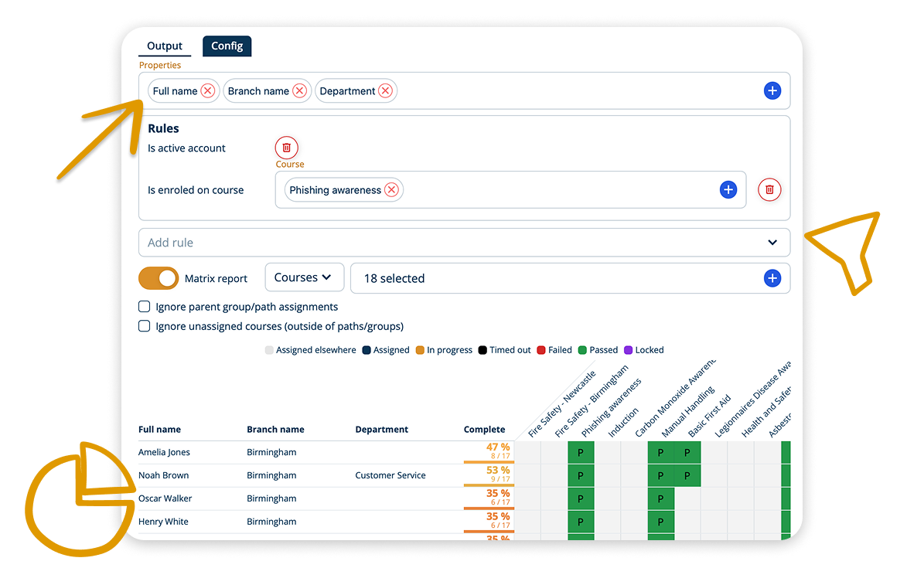This screenshot has height=568, width=924.
Task: Remove the Full name property chip
Action: [207, 91]
